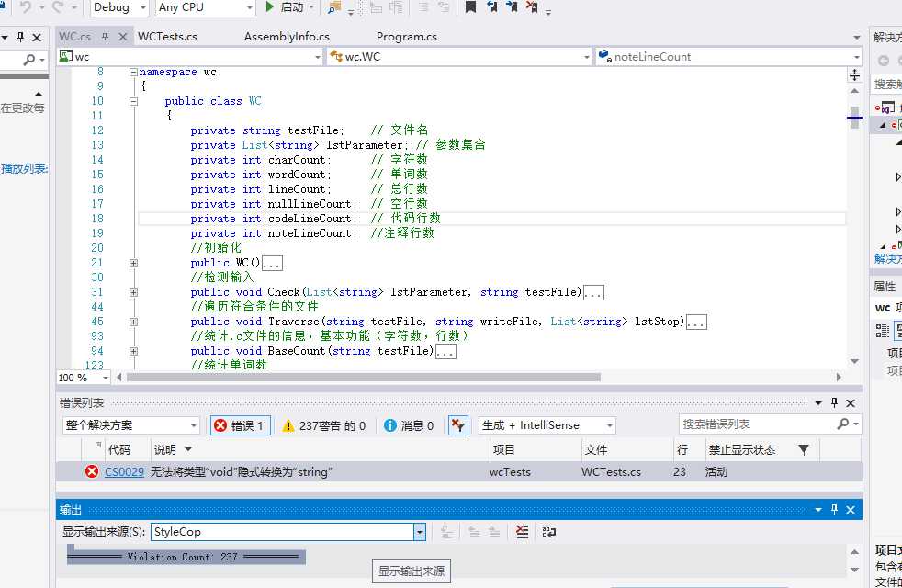Open the Any CPU platform dropdown

(x=205, y=7)
